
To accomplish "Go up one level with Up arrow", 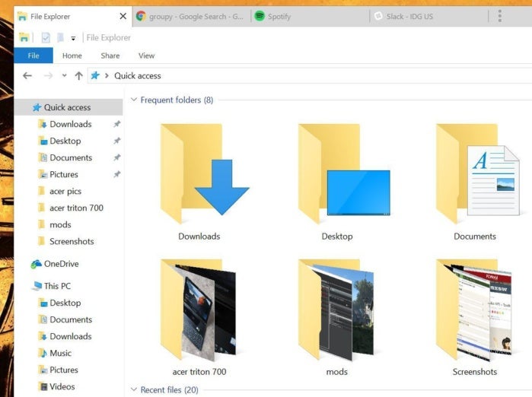I will coord(78,75).
